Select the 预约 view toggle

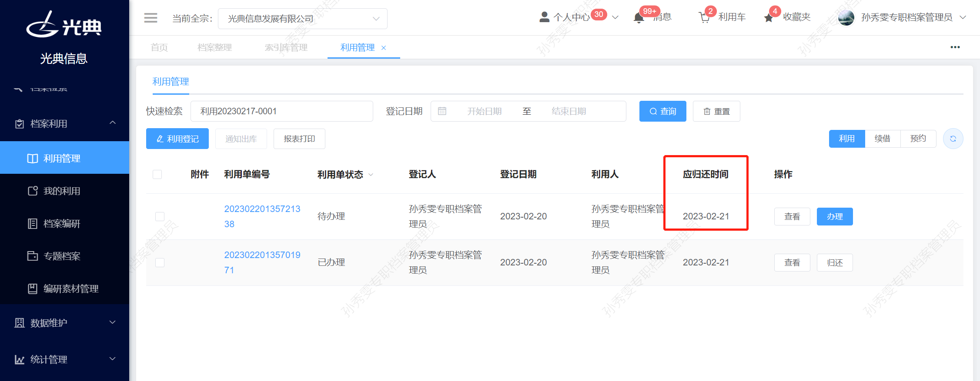918,139
